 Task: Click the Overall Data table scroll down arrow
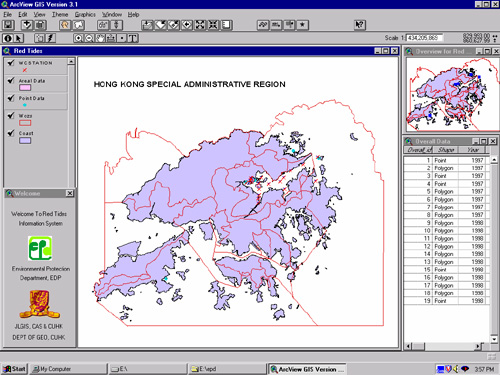click(494, 339)
